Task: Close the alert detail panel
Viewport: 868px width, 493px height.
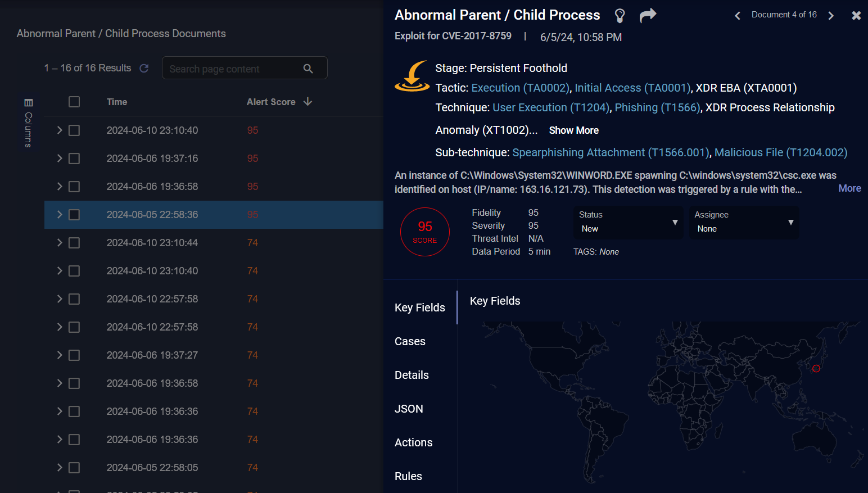Action: [856, 16]
